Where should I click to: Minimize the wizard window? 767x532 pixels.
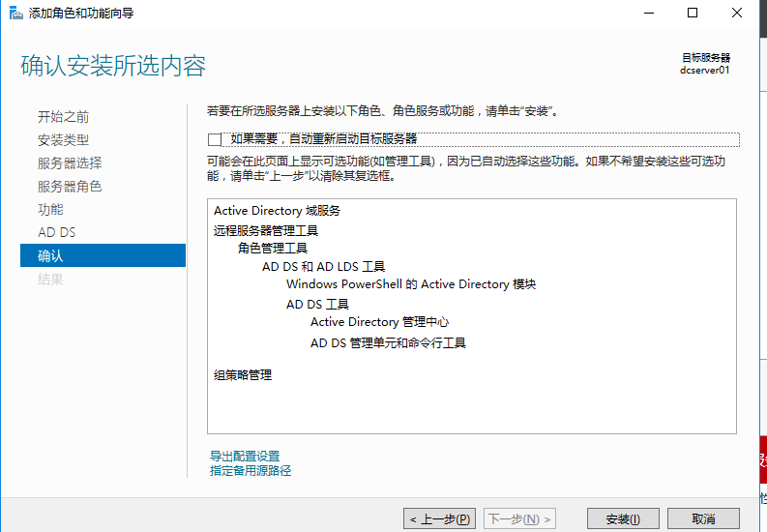[x=649, y=14]
